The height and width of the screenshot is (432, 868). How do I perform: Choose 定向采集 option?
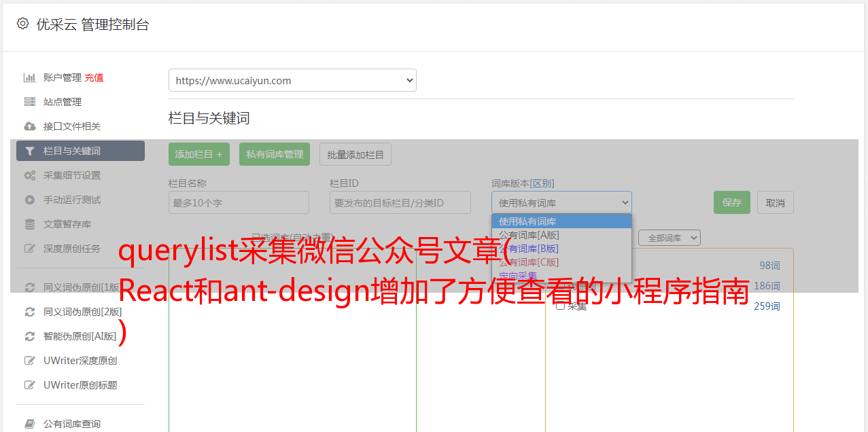[x=561, y=276]
